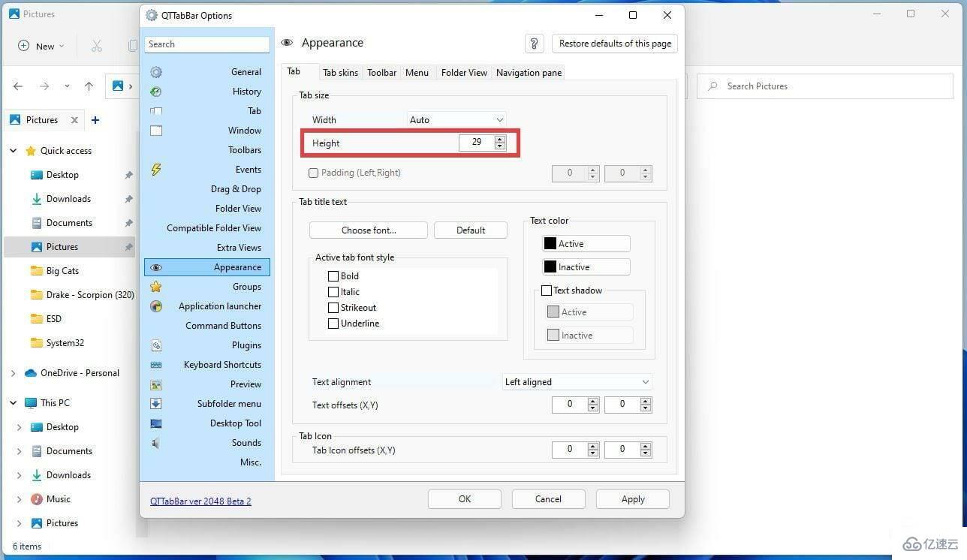The image size is (967, 560).
Task: Open the Text alignment dropdown
Action: point(577,382)
